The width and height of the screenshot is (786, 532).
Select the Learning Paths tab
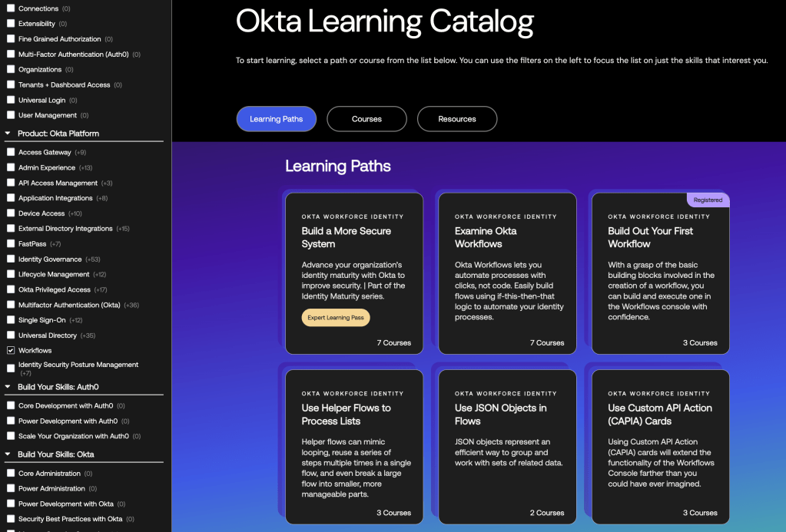click(276, 119)
